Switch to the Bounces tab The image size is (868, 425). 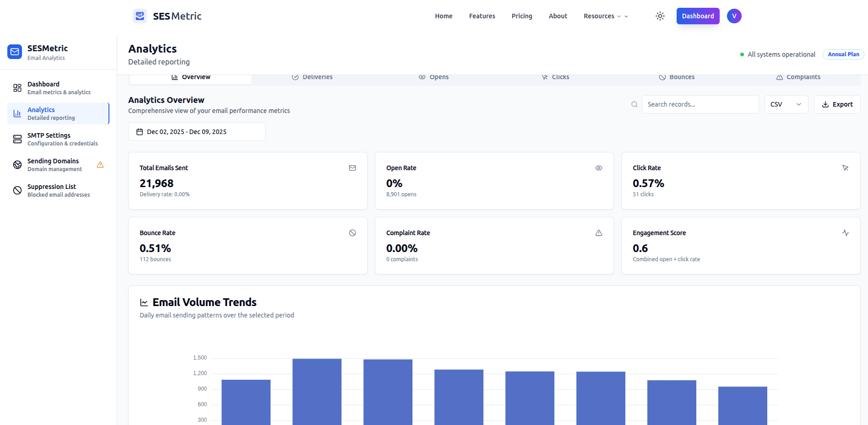[677, 77]
